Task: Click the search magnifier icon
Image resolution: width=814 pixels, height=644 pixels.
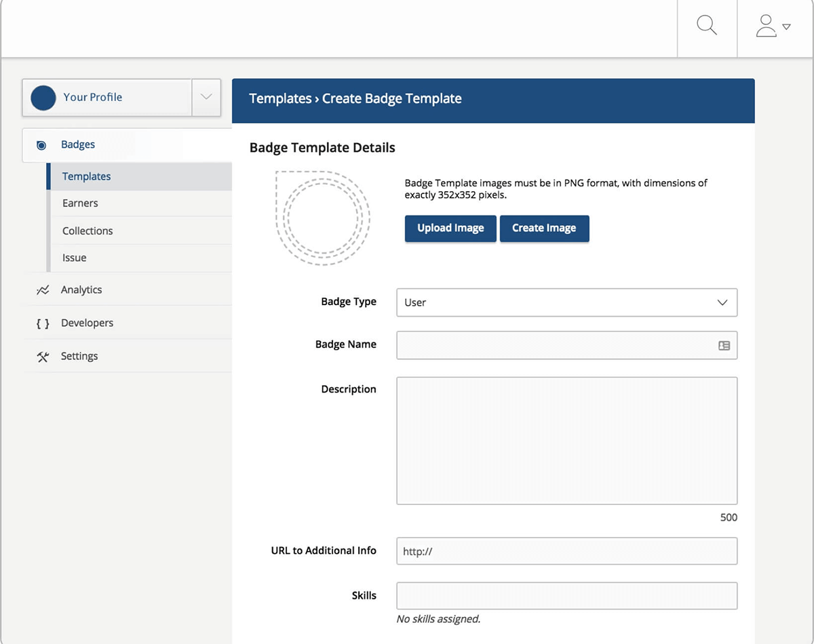Action: (707, 26)
